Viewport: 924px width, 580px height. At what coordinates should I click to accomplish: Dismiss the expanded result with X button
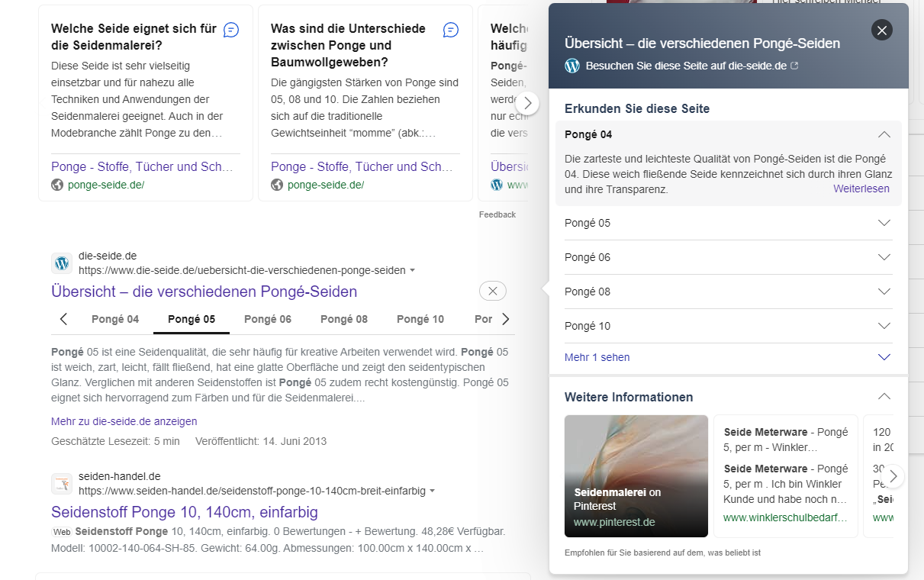[x=492, y=291]
